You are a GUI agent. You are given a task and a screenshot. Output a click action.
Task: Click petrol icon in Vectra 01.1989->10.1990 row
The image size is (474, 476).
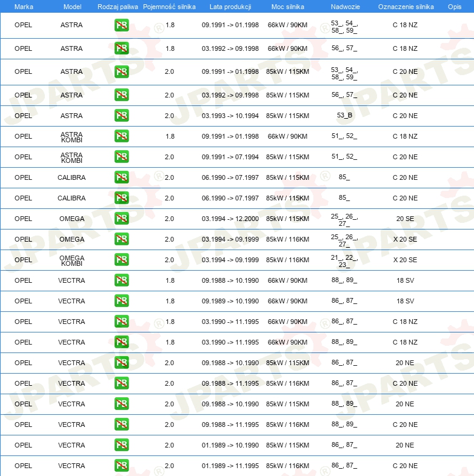pyautogui.click(x=122, y=445)
